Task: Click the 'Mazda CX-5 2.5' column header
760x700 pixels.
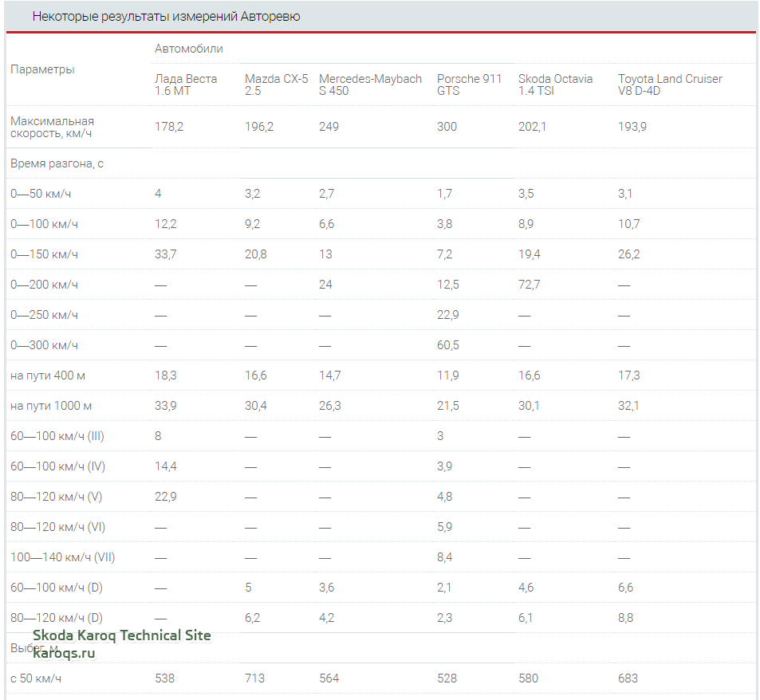Action: 276,85
